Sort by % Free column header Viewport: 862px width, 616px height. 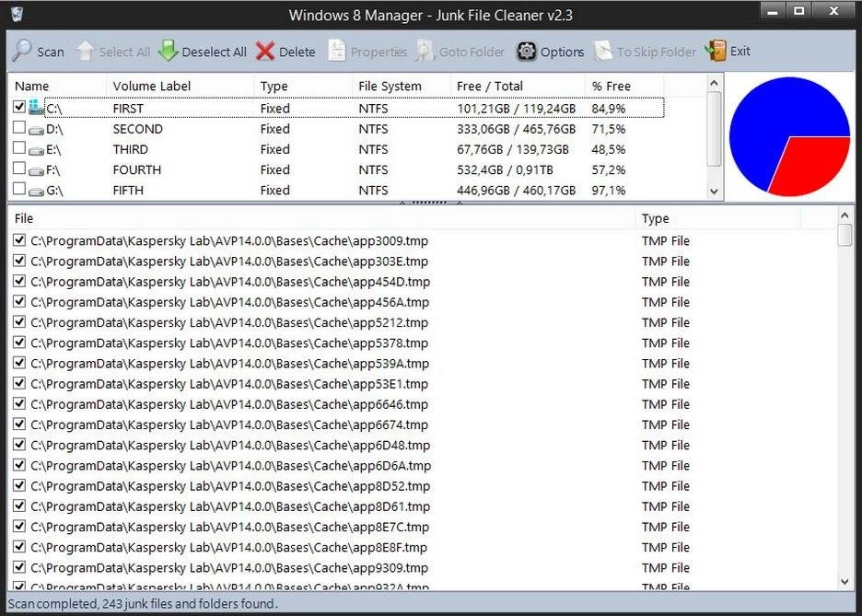pos(624,86)
